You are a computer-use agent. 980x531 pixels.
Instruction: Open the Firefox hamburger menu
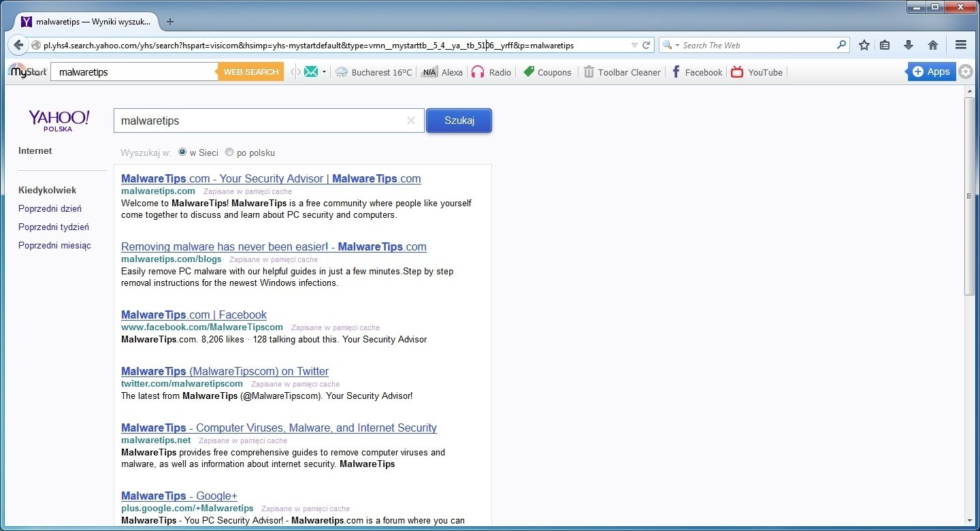coord(961,45)
